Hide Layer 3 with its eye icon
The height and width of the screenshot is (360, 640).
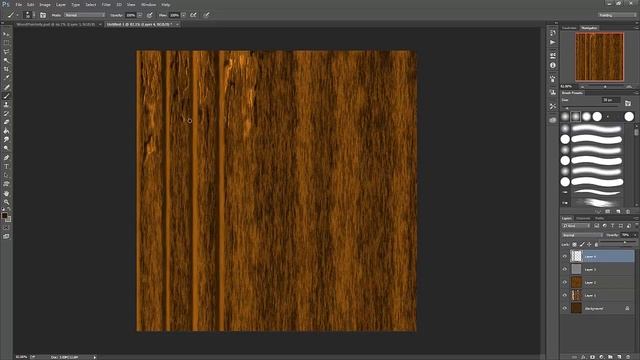[x=565, y=269]
